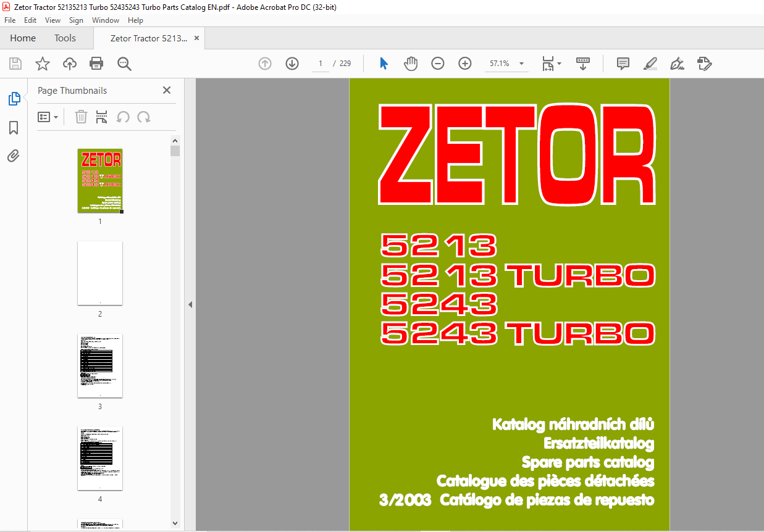The image size is (764, 532).
Task: Open the Sign menu
Action: [x=76, y=20]
